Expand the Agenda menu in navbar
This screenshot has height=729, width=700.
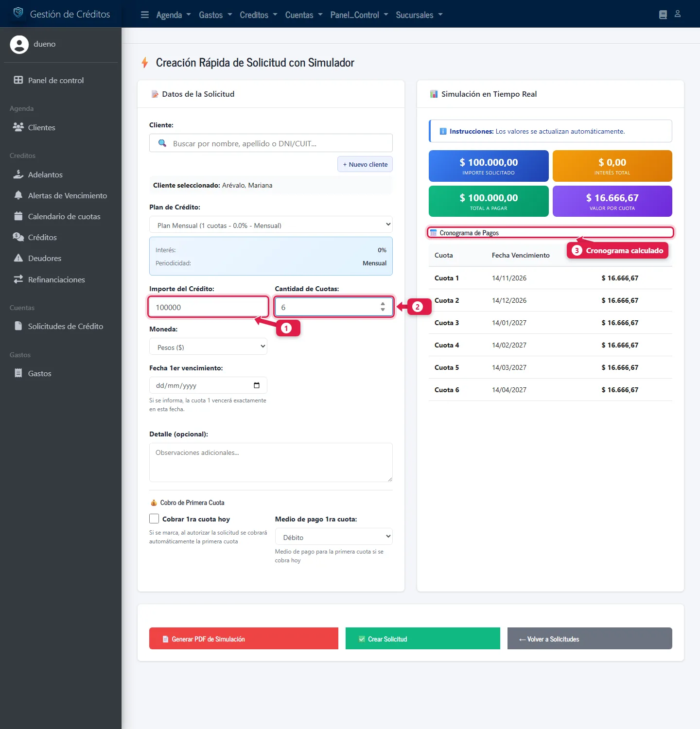coord(174,15)
